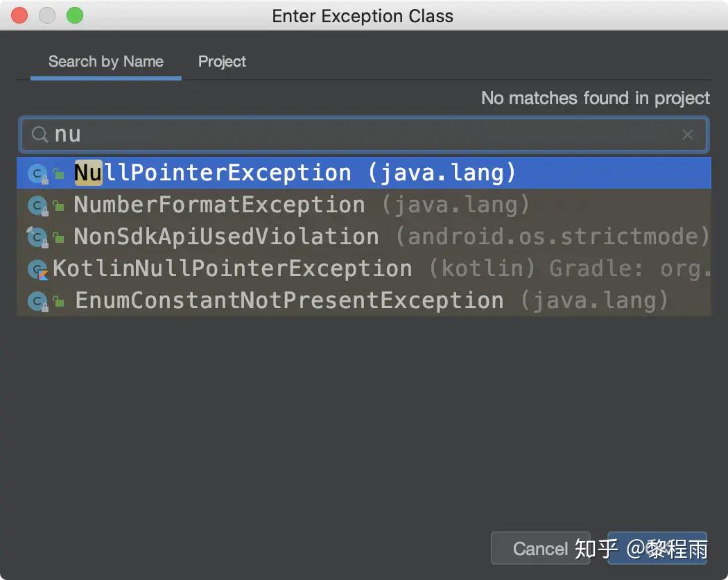Open the Search by Name tab
The width and height of the screenshot is (728, 580).
(105, 62)
